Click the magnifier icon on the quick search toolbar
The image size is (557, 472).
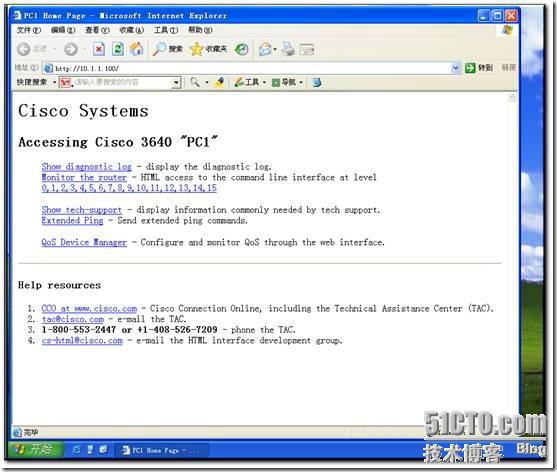[x=195, y=82]
